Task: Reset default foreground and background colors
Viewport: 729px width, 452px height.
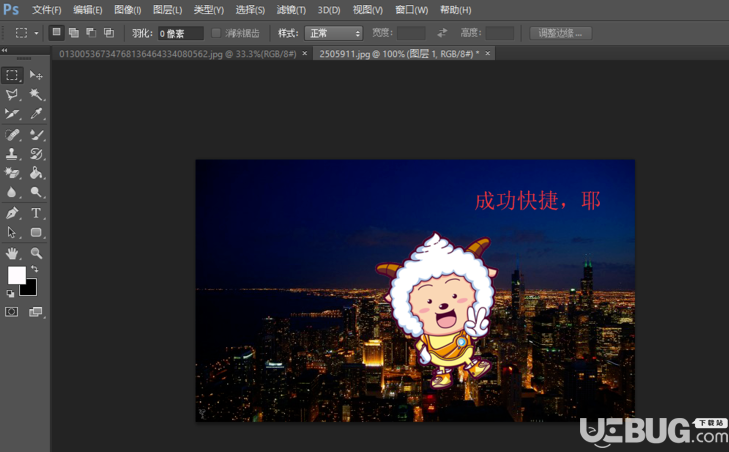Action: pyautogui.click(x=10, y=293)
